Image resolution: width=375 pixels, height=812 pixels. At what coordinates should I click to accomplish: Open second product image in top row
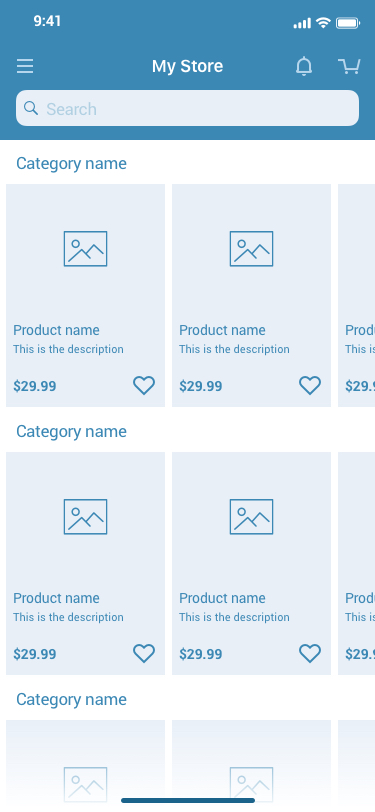tap(251, 249)
